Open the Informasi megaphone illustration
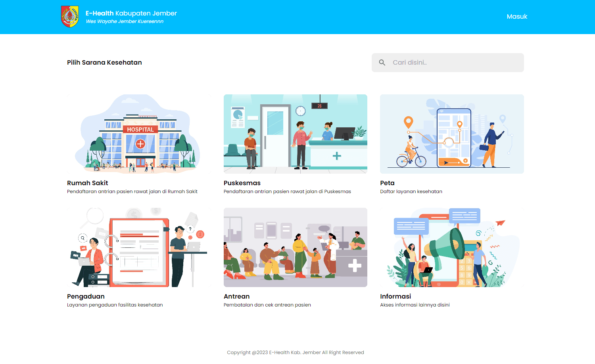The width and height of the screenshot is (595, 364). point(452,247)
